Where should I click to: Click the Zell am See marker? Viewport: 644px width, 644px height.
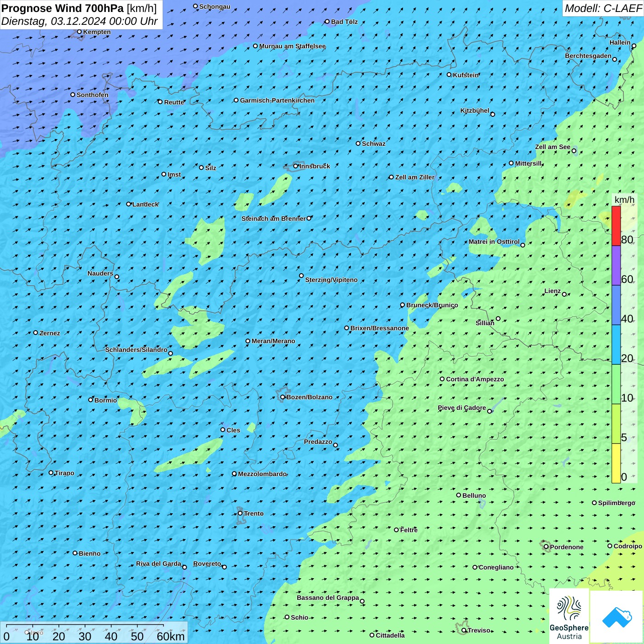point(574,151)
